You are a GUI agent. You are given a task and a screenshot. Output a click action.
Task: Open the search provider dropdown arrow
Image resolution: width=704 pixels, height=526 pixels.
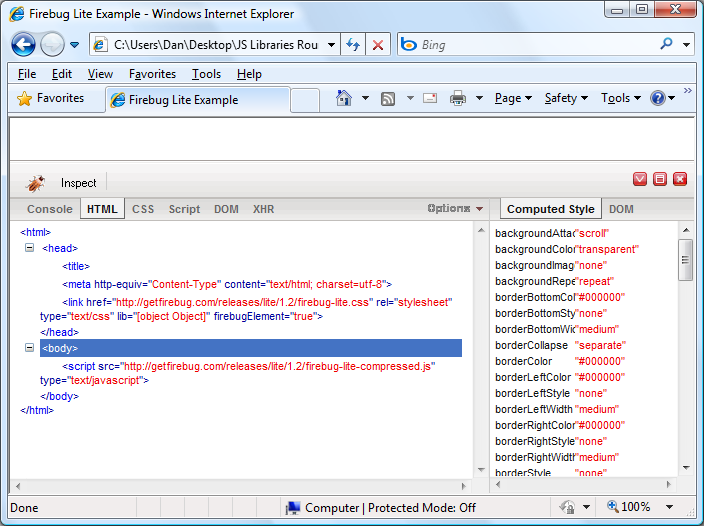pos(686,44)
